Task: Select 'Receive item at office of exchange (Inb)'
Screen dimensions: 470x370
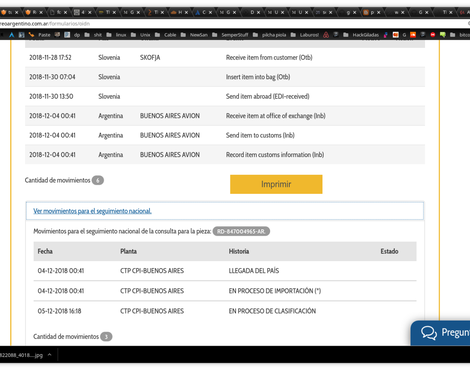Action: [276, 116]
